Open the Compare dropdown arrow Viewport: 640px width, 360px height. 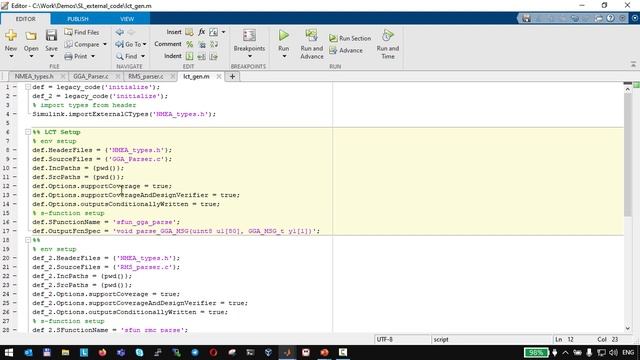coord(105,44)
